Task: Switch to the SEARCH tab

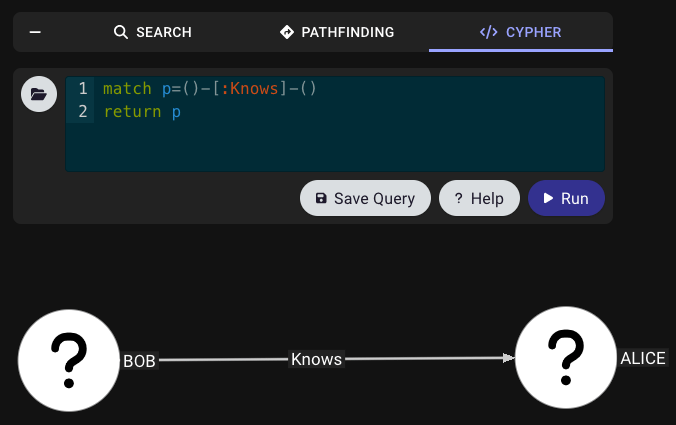Action: [153, 32]
